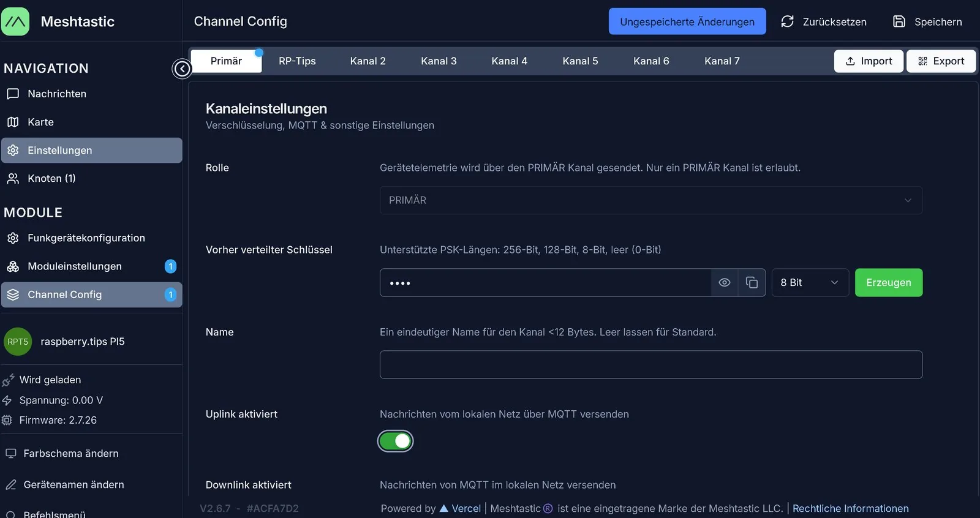
Task: Open the Knoten (1) list
Action: point(92,178)
